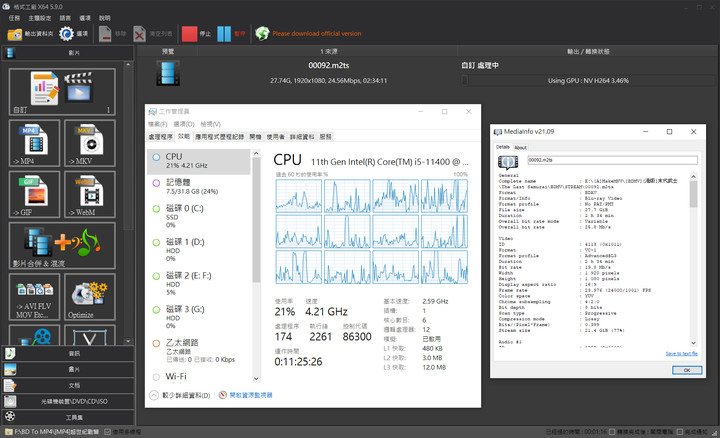Open 開啟資源監視器 resource monitor link
The height and width of the screenshot is (438, 720).
251,395
